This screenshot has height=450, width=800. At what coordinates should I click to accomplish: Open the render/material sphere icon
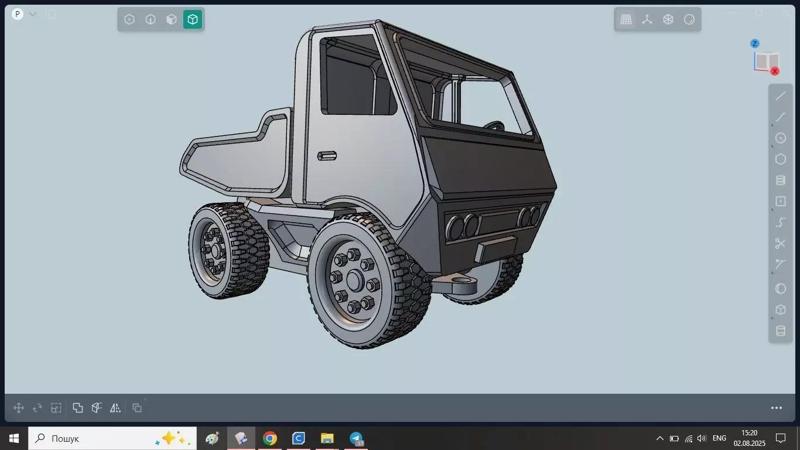[x=689, y=19]
